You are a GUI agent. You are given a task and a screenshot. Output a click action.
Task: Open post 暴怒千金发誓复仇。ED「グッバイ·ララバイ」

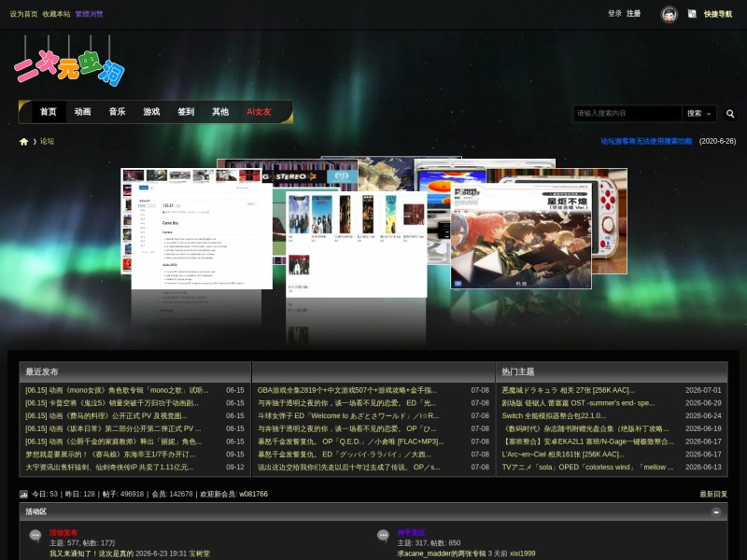[x=345, y=455]
